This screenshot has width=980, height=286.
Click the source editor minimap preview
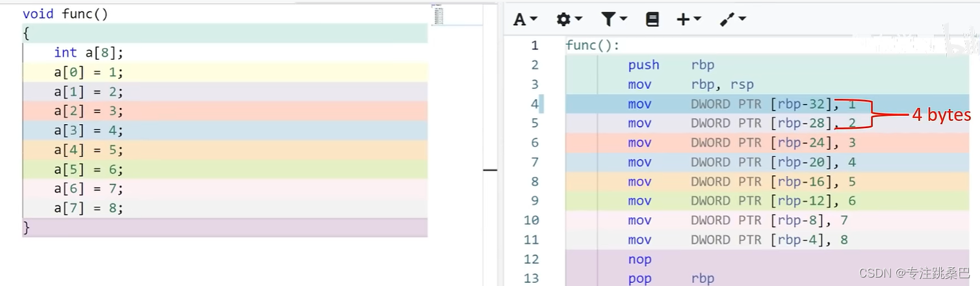tap(438, 16)
